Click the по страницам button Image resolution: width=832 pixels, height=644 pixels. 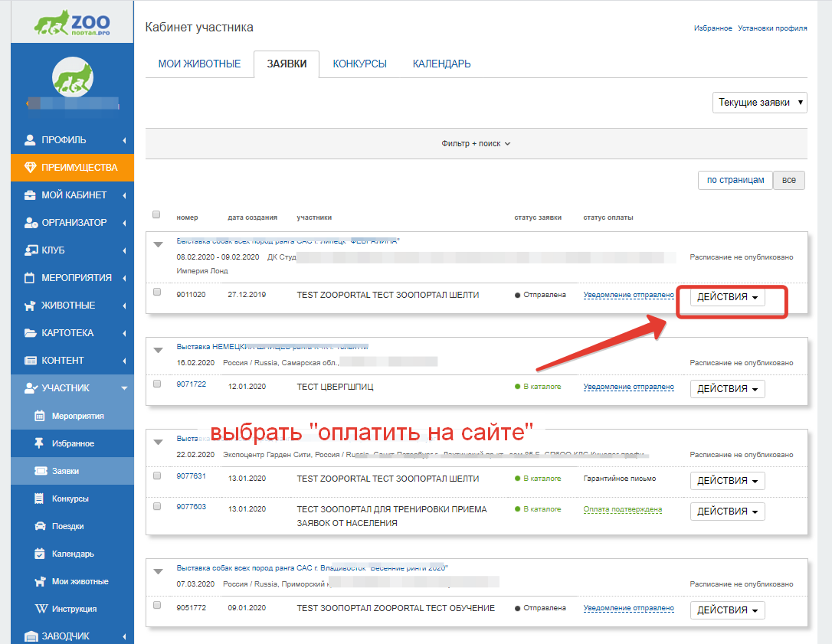735,181
